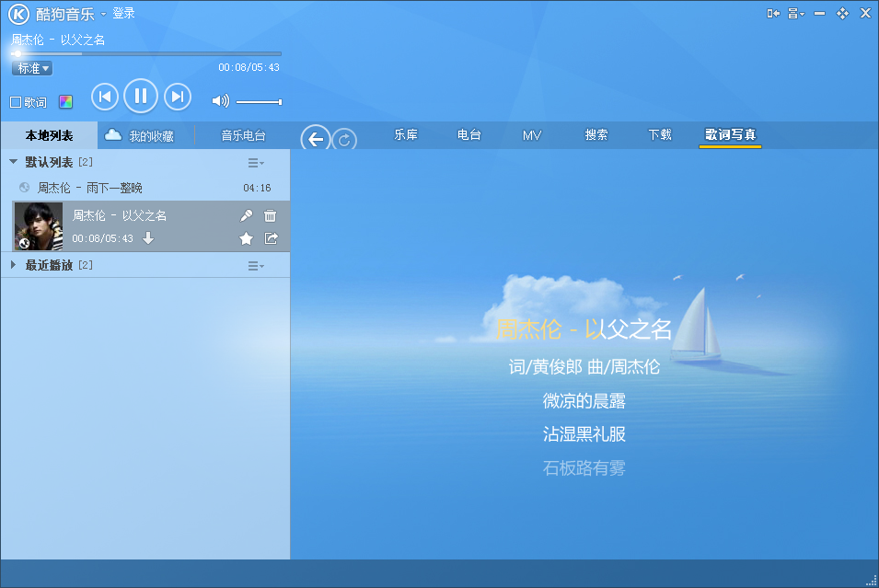Delete 以父之名 with trash icon
This screenshot has width=879, height=588.
click(271, 216)
